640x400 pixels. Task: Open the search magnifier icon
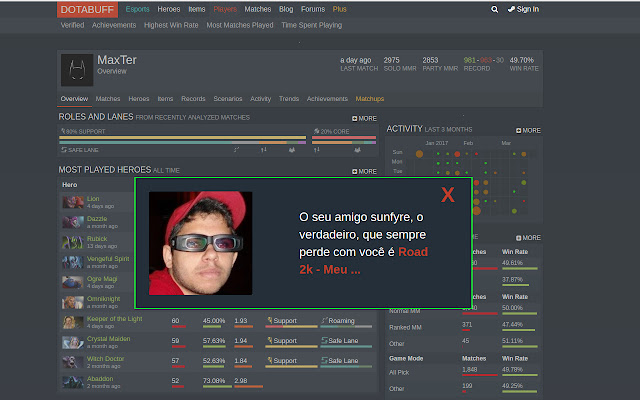pyautogui.click(x=494, y=9)
